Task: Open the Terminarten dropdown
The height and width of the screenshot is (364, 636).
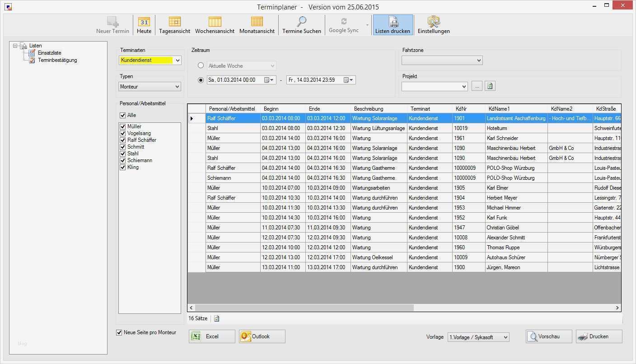Action: (x=177, y=60)
